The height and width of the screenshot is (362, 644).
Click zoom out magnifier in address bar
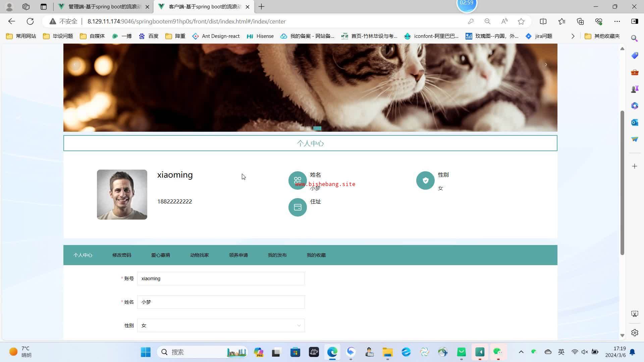487,21
